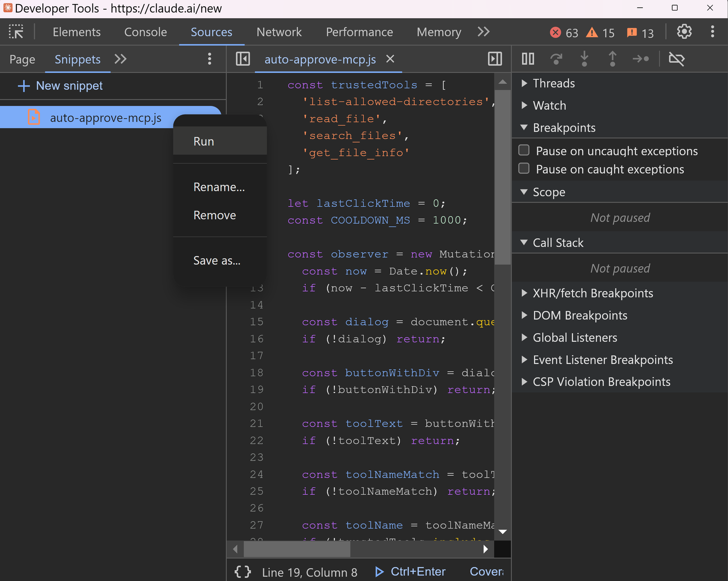Expand the Watch section
The height and width of the screenshot is (581, 728).
[x=524, y=106]
